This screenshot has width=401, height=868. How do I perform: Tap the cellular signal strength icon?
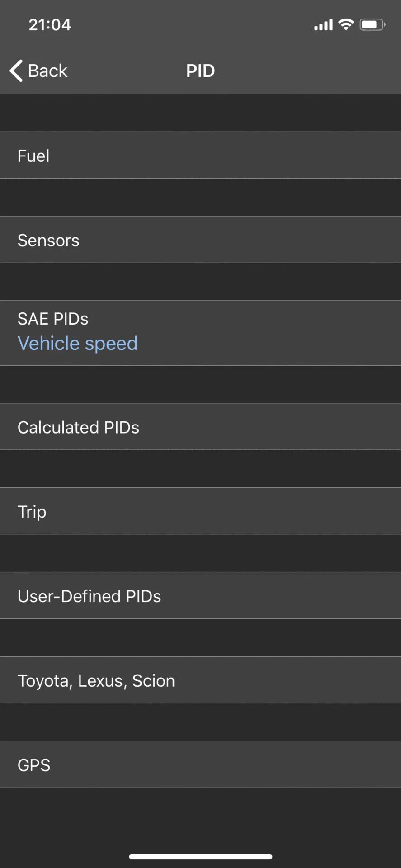[x=323, y=25]
